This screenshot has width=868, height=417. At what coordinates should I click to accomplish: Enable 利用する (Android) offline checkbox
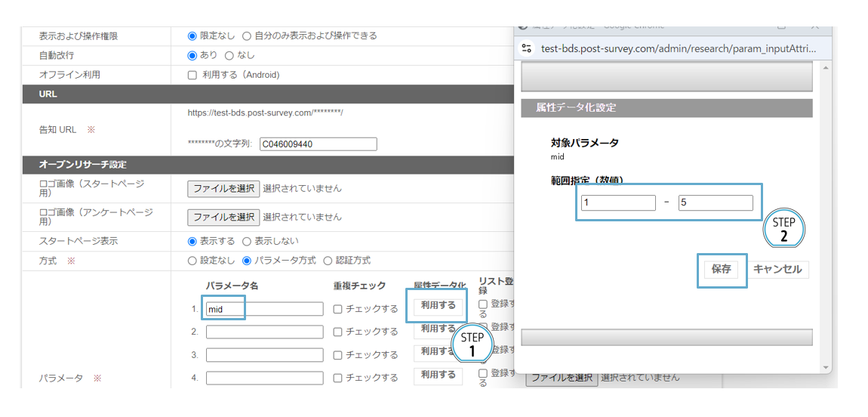point(192,75)
